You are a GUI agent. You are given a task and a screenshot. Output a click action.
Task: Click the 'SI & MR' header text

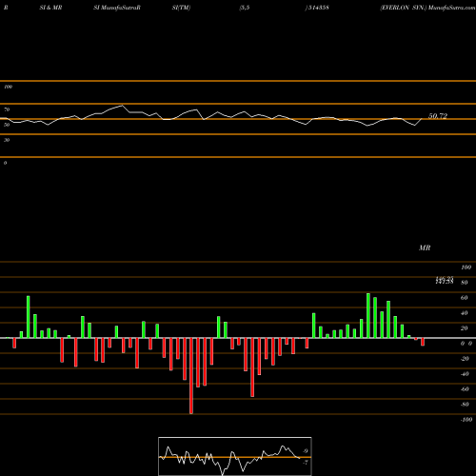[x=50, y=8]
